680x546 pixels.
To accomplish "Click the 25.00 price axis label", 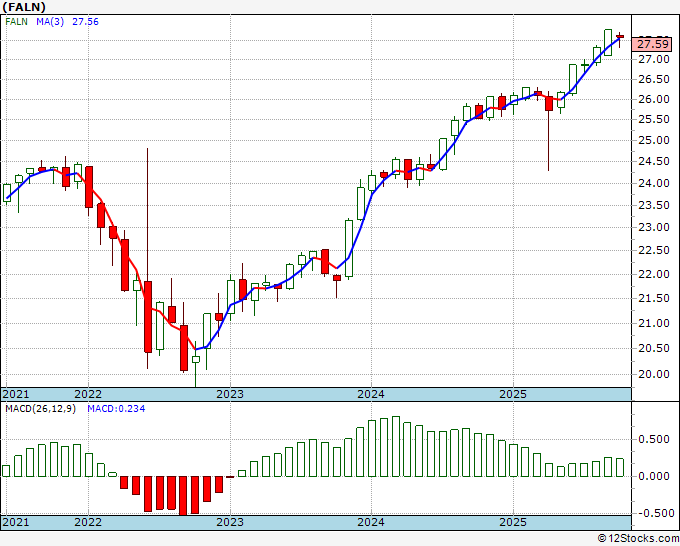I will pos(654,140).
